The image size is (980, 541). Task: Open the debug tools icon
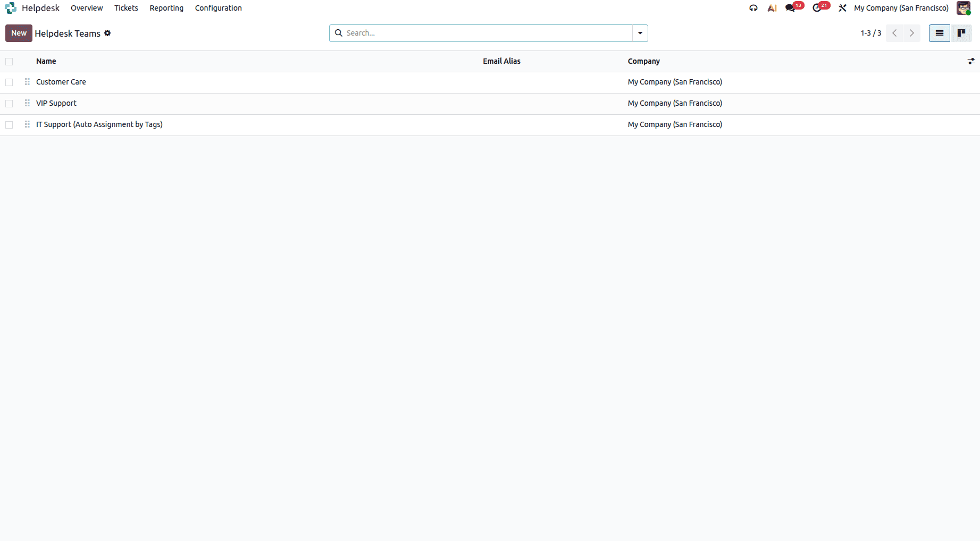pyautogui.click(x=843, y=8)
